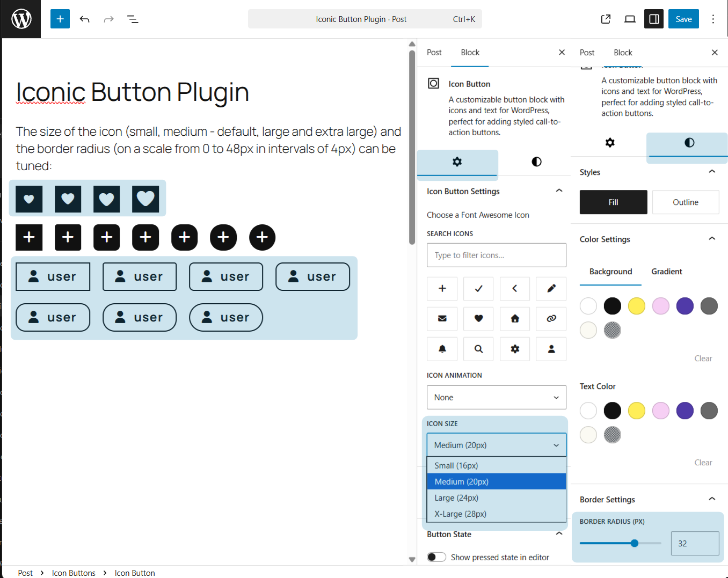
Task: Undo the last change
Action: point(84,19)
